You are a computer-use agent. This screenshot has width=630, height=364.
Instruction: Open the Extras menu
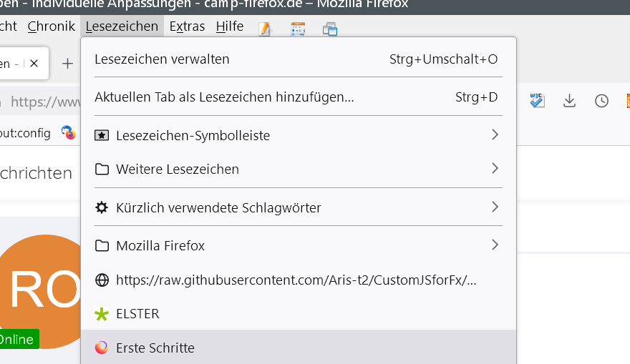click(187, 27)
